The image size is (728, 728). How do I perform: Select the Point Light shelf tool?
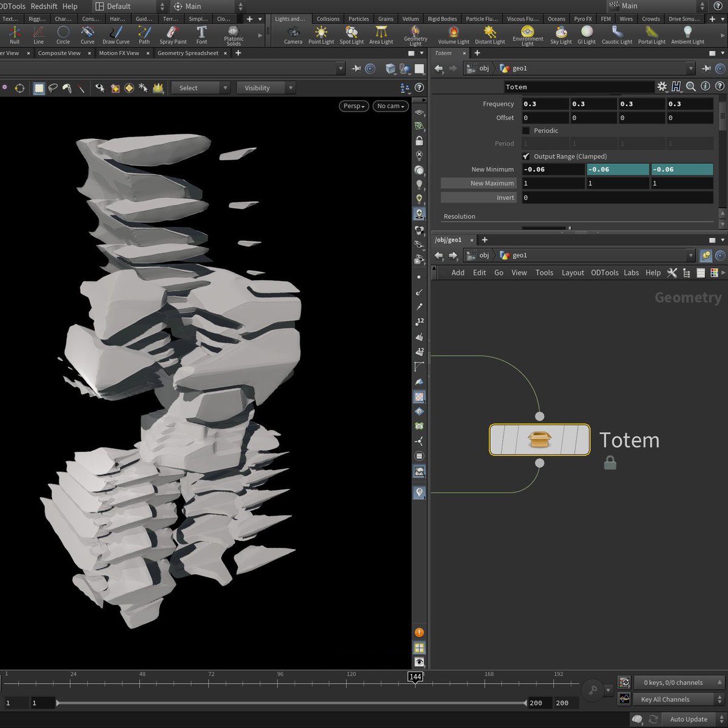(321, 35)
